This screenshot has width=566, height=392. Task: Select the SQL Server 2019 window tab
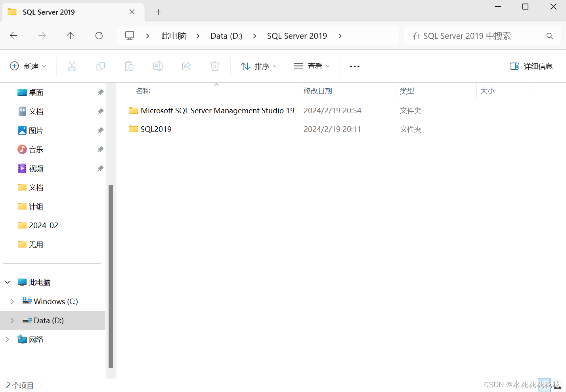point(73,12)
